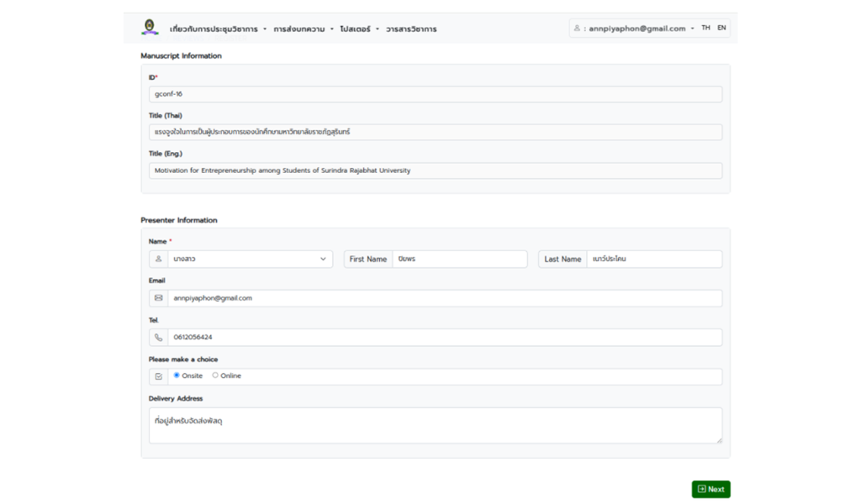
Task: Click the conference logo icon
Action: point(150,28)
